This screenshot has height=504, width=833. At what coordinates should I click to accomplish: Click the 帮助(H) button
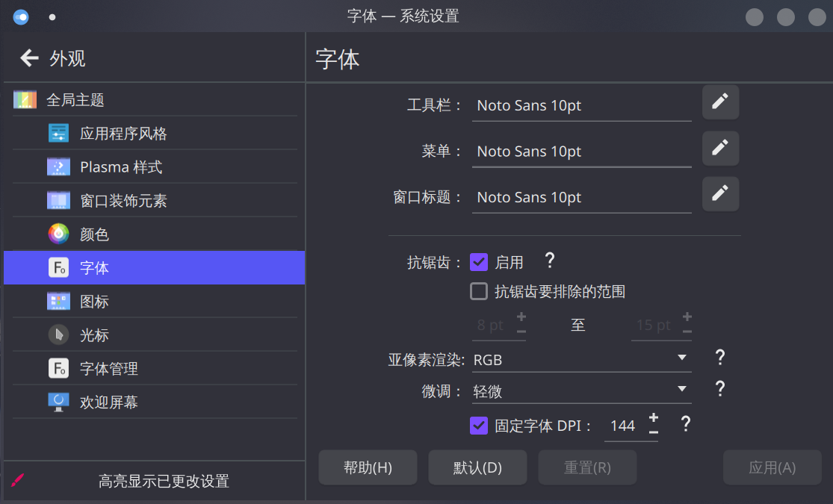point(368,468)
